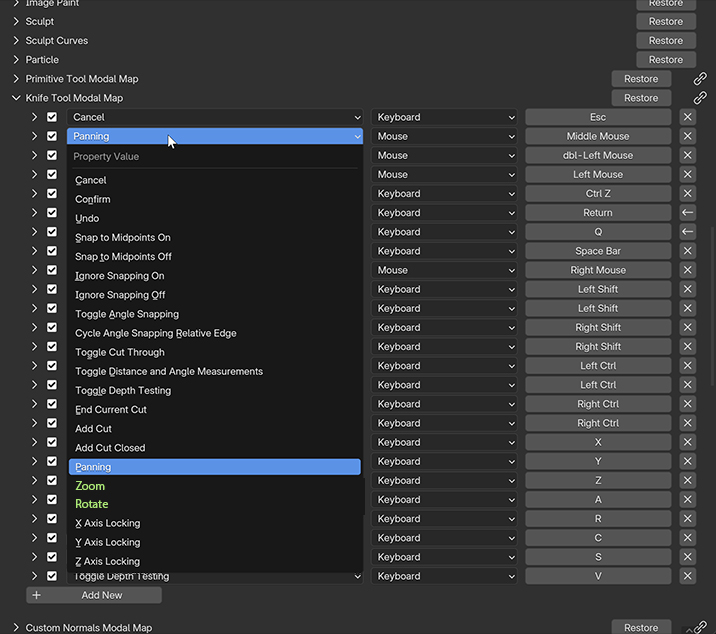Screen dimensions: 716x634
Task: Click link icon beside Primitive Tool Modal Map
Action: click(x=700, y=79)
